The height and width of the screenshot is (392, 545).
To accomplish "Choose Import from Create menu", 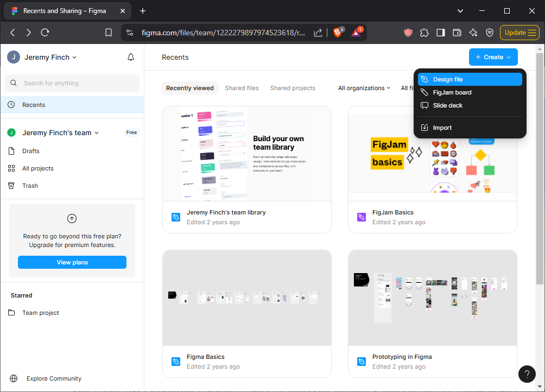I will point(470,128).
